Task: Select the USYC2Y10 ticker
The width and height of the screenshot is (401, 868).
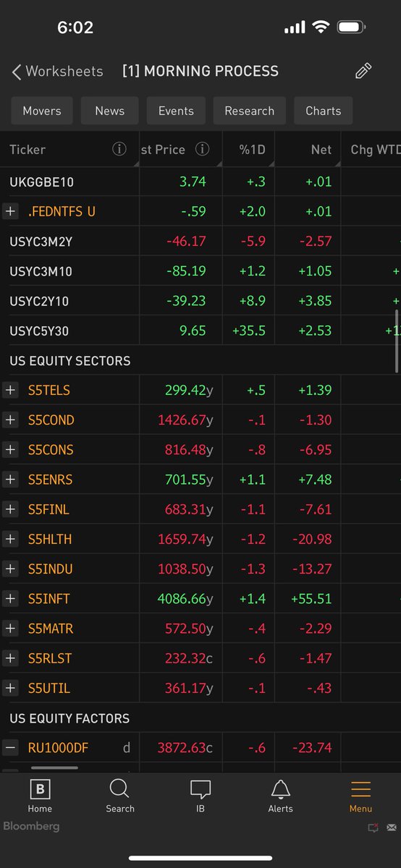Action: tap(39, 301)
